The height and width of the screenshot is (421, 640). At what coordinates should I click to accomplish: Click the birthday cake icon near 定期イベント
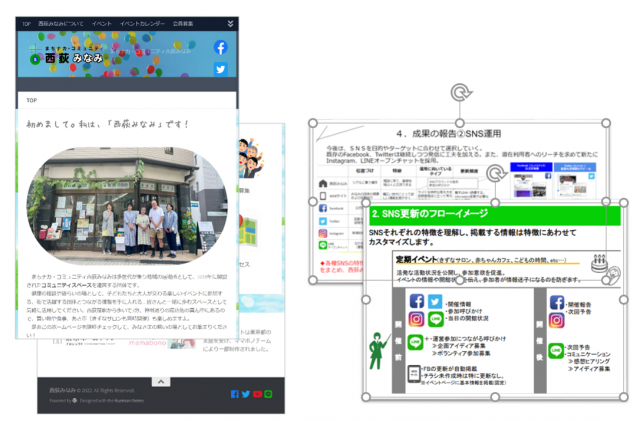pos(599,263)
